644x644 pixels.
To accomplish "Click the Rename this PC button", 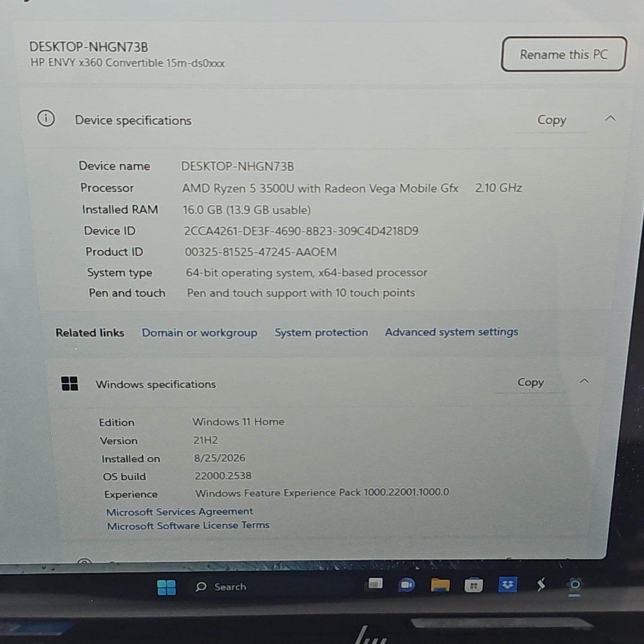I will [x=564, y=54].
